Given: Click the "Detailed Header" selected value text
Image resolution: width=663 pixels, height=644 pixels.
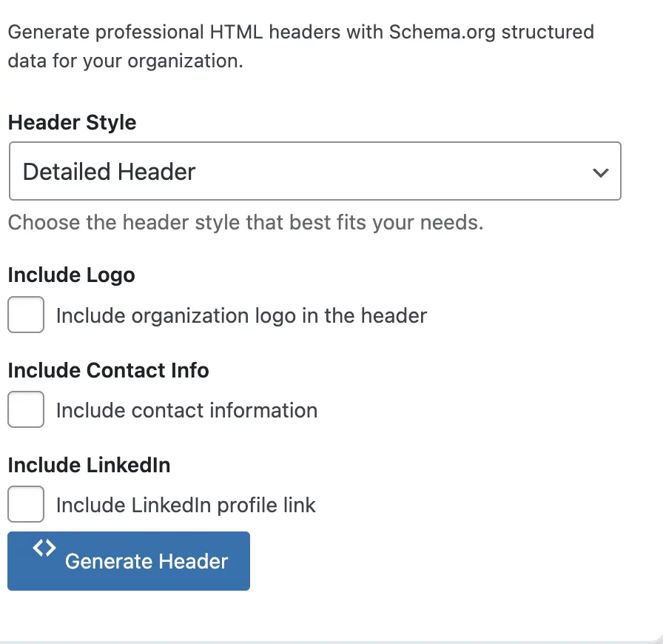Looking at the screenshot, I should [110, 172].
